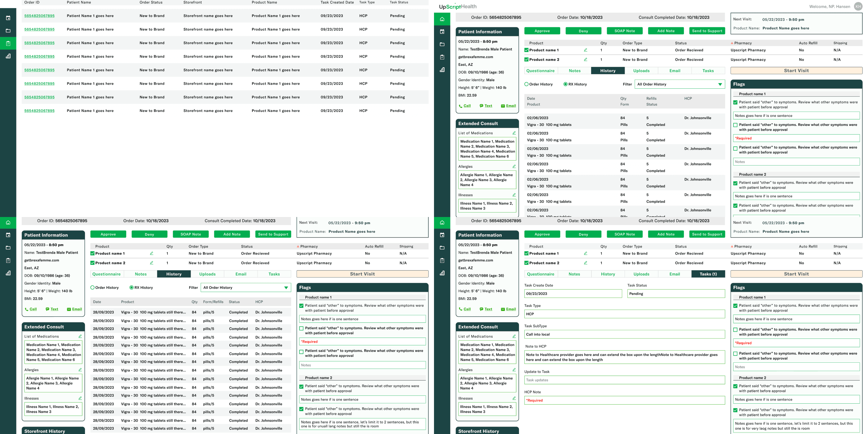Open the bar chart icon in the UpScript Health header view sidebar
This screenshot has width=868, height=434.
(x=442, y=70)
